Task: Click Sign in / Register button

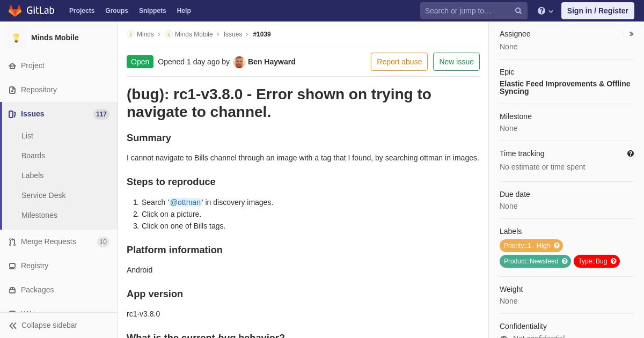Action: pyautogui.click(x=598, y=11)
